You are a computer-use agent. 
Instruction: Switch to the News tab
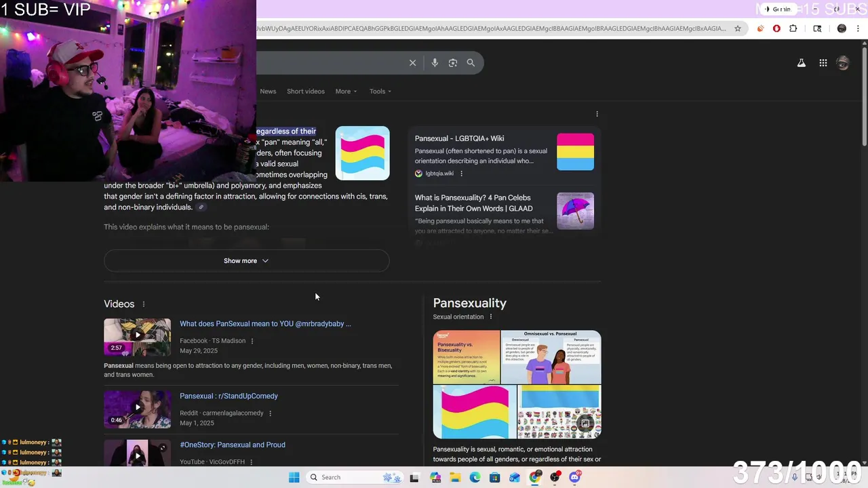[x=268, y=91]
